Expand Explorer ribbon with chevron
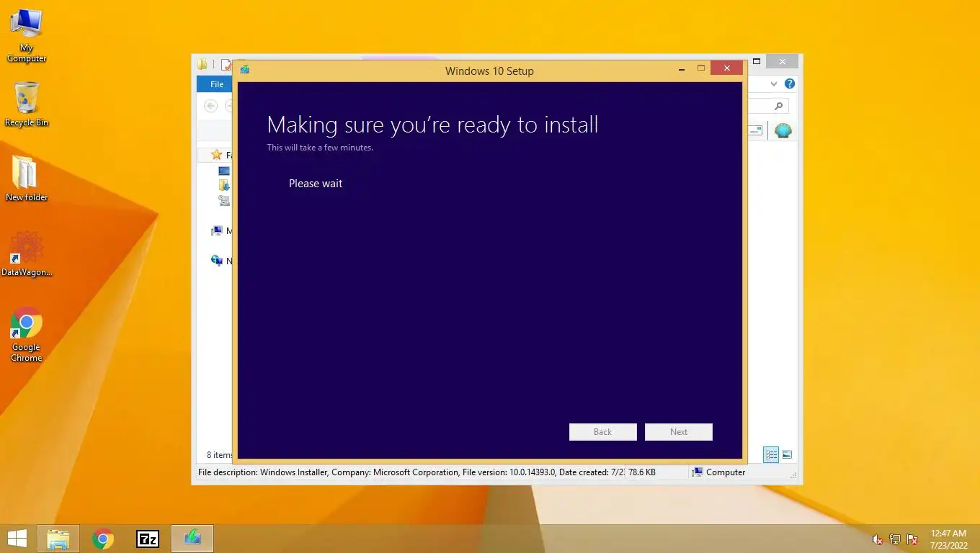 (774, 84)
